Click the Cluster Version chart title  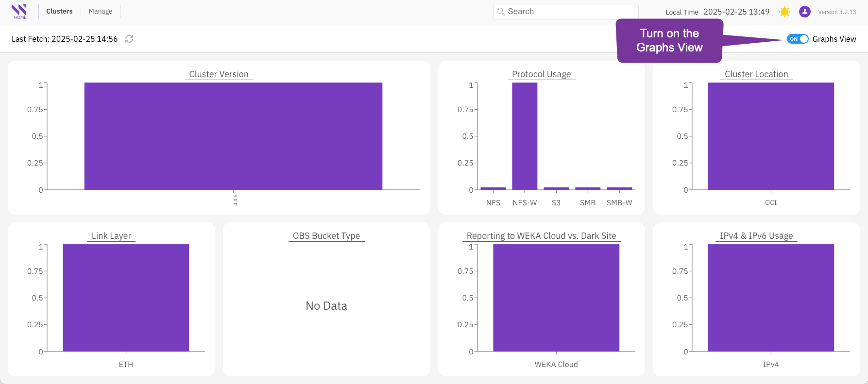[219, 74]
